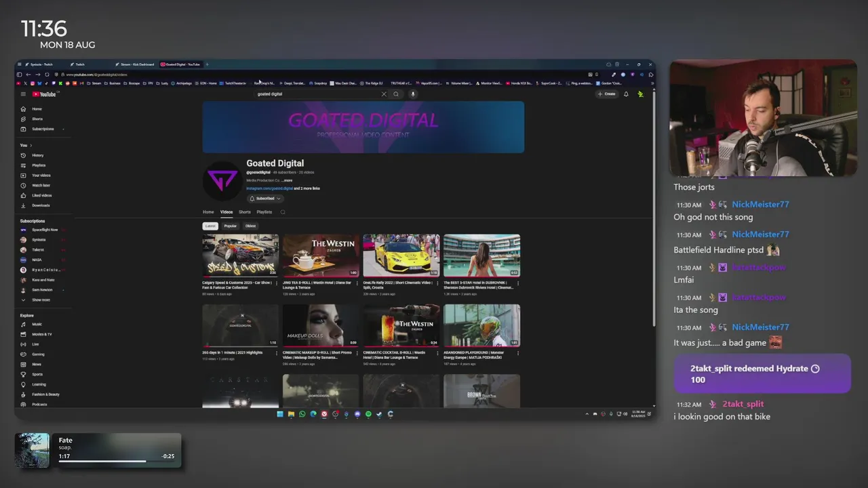Click the Create button
The width and height of the screenshot is (868, 488).
607,94
